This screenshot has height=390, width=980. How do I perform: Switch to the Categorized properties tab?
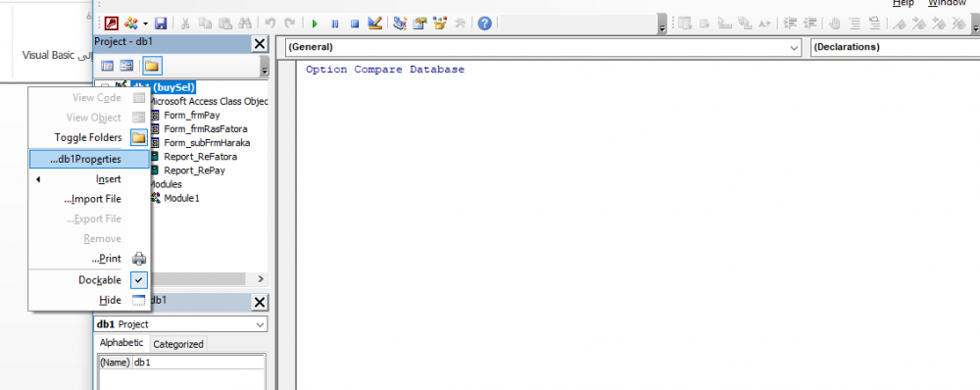pos(178,344)
